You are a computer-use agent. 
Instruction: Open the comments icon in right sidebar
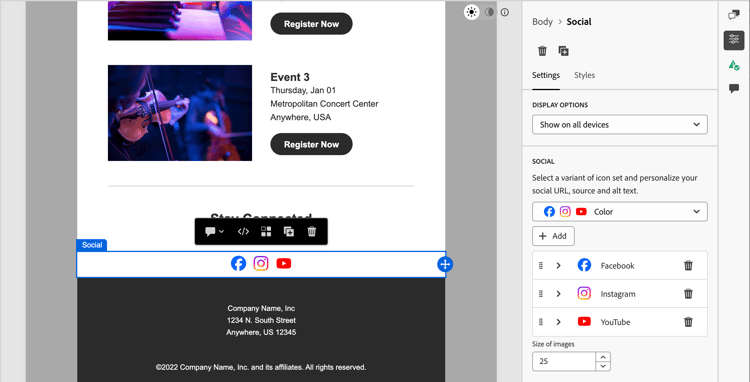734,88
